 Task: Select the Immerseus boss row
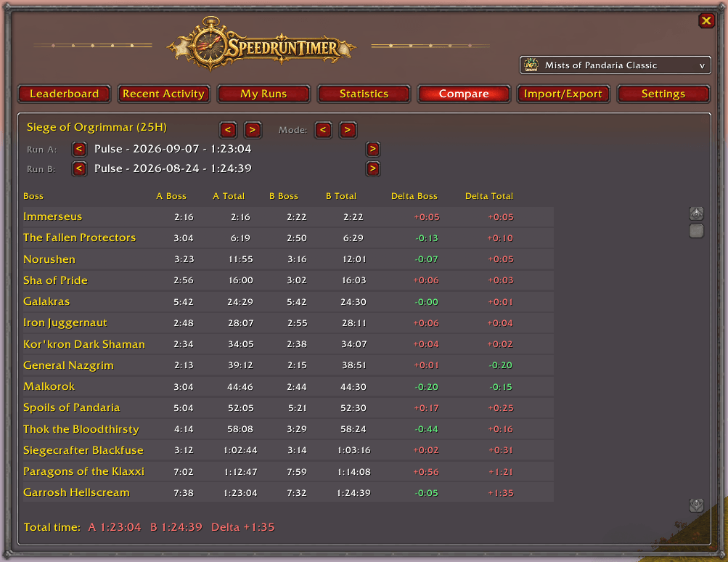(288, 217)
